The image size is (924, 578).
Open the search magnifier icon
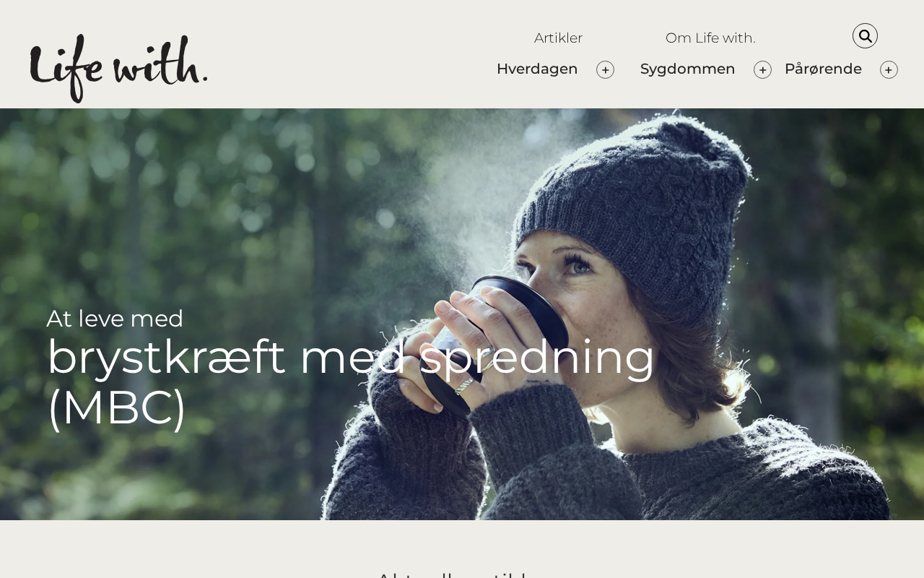pos(865,36)
